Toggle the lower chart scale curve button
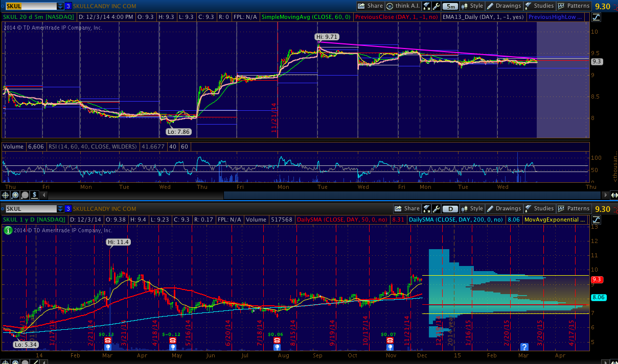618x364 pixels. pyautogui.click(x=597, y=220)
